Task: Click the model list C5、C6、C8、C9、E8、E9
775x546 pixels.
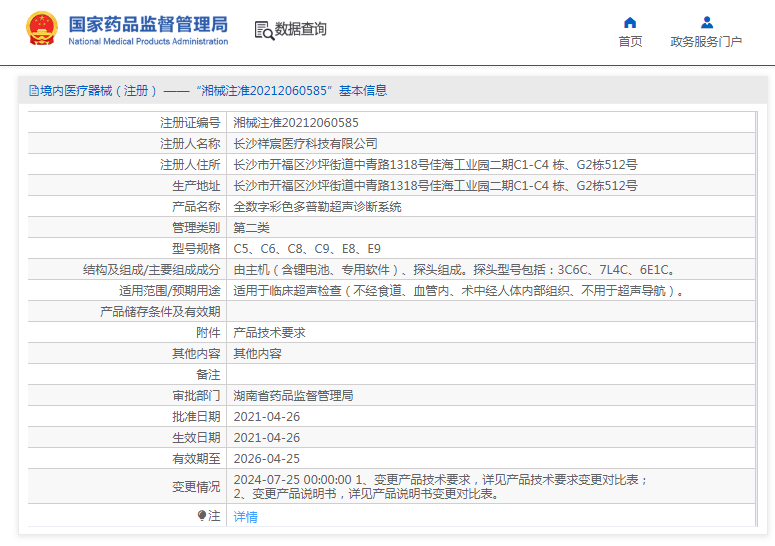Action: 307,249
